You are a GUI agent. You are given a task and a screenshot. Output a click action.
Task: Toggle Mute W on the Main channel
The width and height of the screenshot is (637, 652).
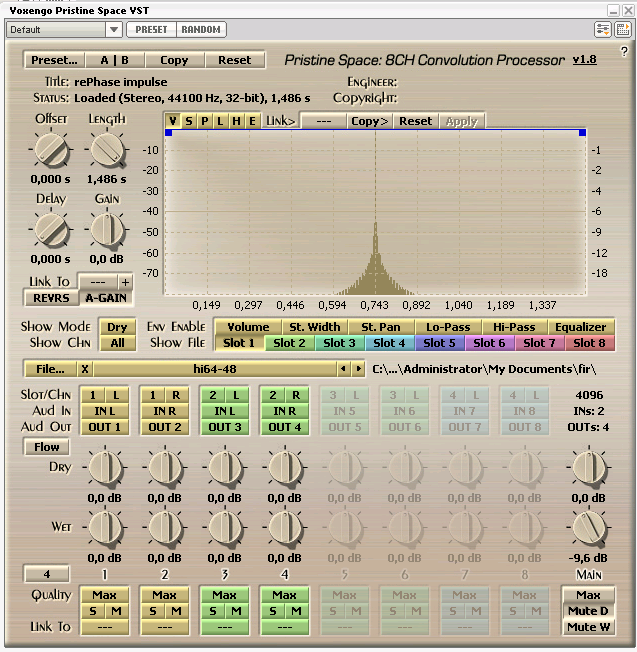588,627
